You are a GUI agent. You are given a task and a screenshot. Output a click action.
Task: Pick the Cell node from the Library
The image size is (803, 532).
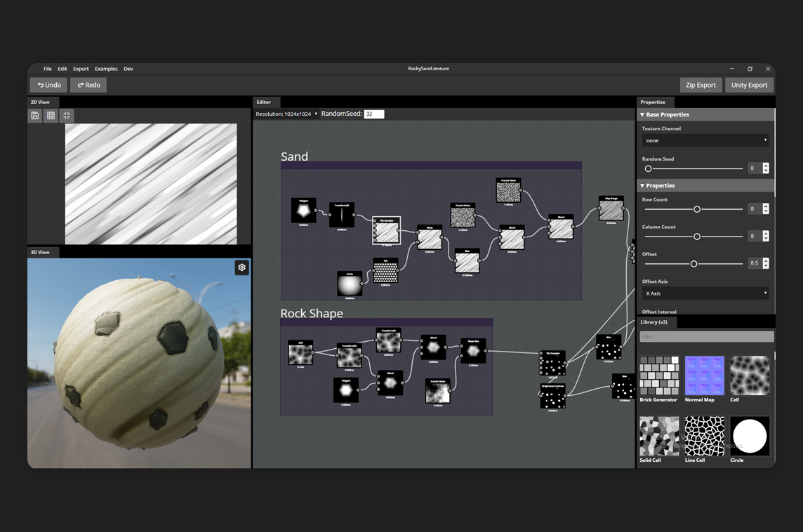(750, 379)
